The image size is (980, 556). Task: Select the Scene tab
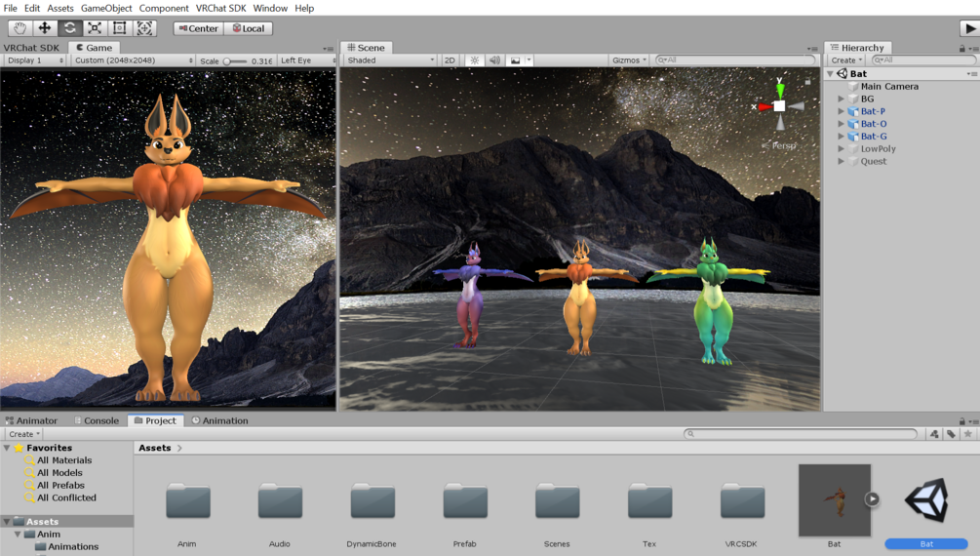367,48
